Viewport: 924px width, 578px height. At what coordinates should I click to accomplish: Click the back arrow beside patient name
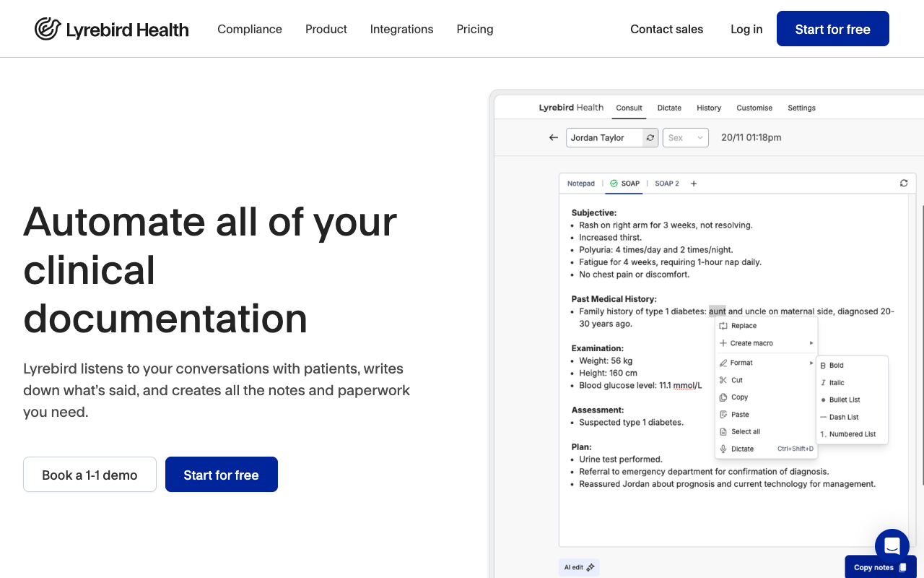click(x=554, y=137)
